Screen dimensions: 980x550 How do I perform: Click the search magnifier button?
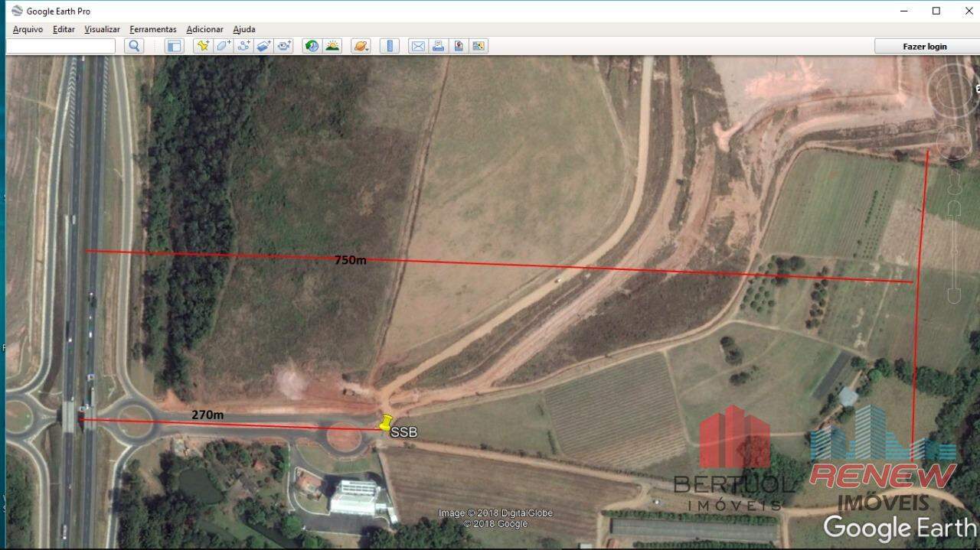[x=134, y=46]
